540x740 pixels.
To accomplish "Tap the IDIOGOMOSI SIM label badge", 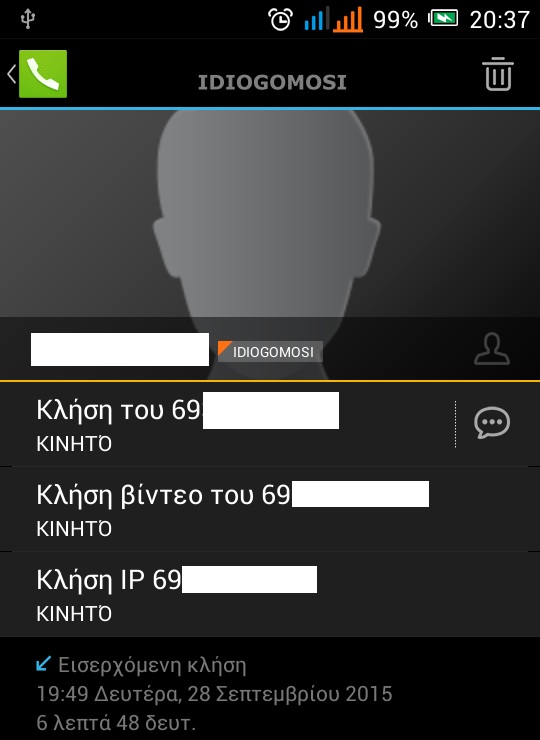I will point(270,352).
